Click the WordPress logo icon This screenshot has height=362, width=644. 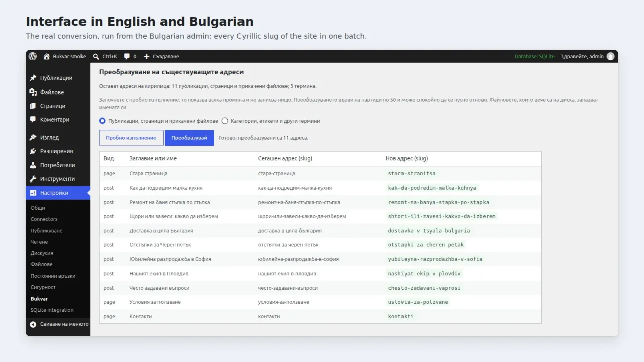click(x=33, y=56)
